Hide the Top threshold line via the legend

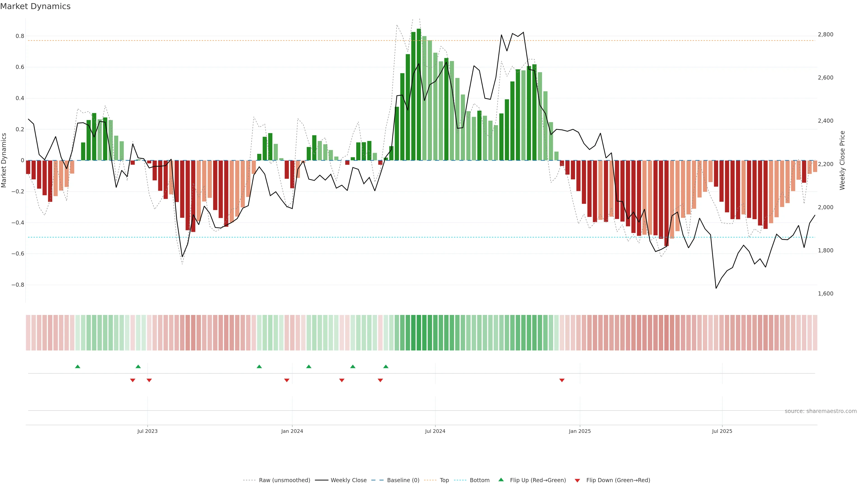(444, 480)
